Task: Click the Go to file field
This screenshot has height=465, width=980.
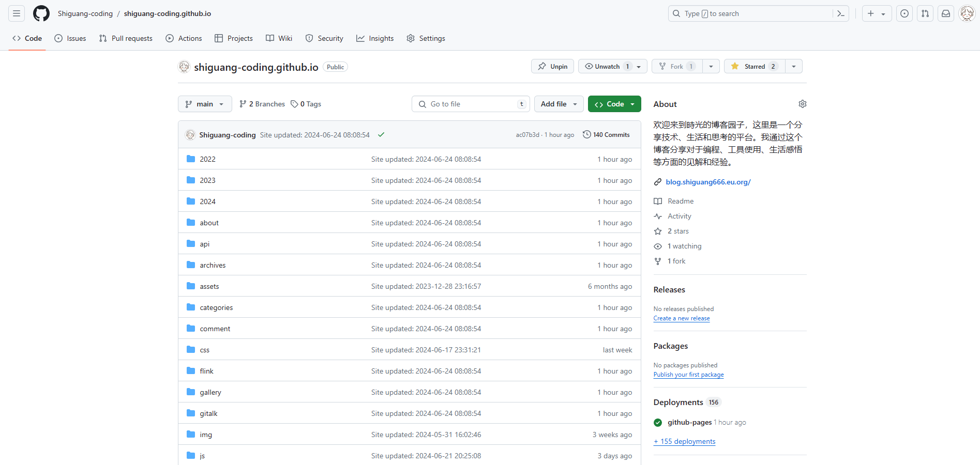Action: click(471, 104)
